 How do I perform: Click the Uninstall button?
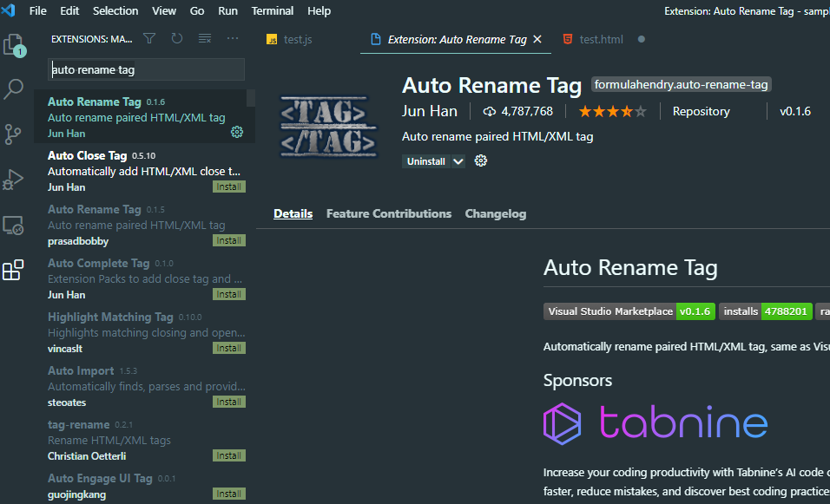point(426,161)
